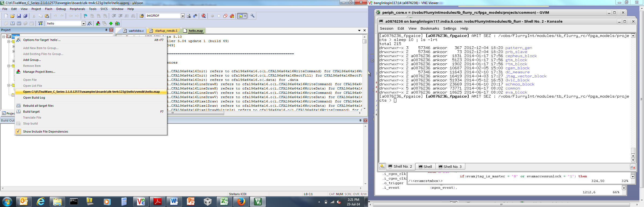Close the active editor tab with X

tap(365, 30)
